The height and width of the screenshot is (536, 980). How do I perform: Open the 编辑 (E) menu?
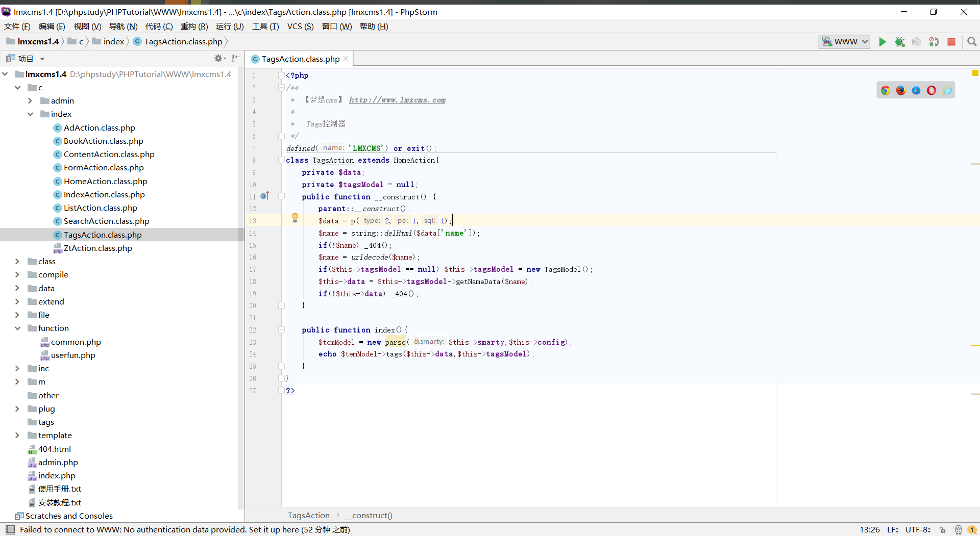tap(52, 27)
